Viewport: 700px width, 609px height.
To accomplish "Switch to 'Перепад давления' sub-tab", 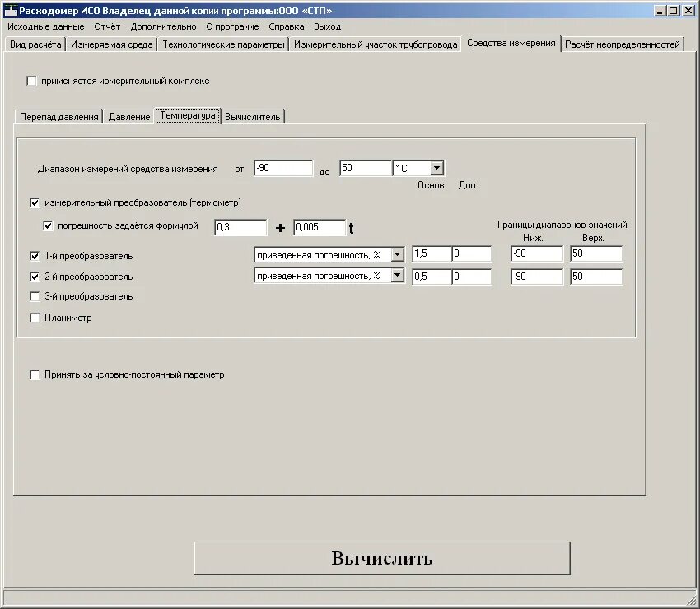I will tap(59, 117).
